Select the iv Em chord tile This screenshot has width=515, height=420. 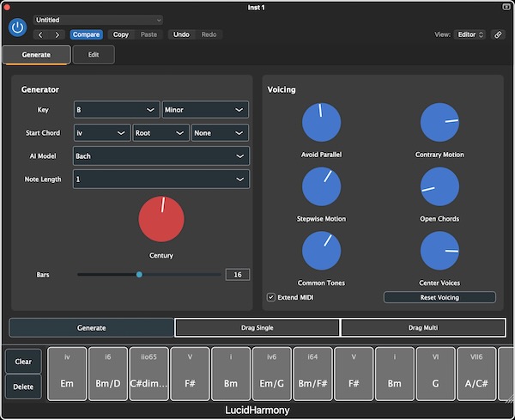coord(67,374)
